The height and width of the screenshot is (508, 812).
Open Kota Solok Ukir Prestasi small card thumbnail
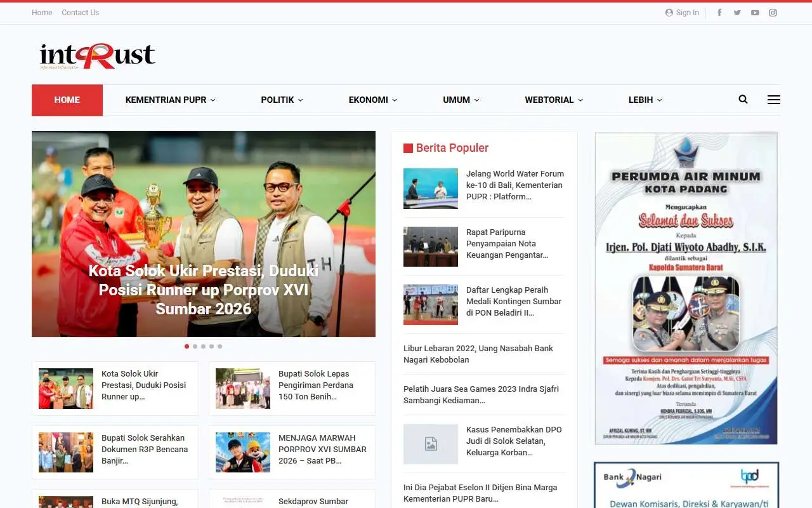click(x=66, y=389)
